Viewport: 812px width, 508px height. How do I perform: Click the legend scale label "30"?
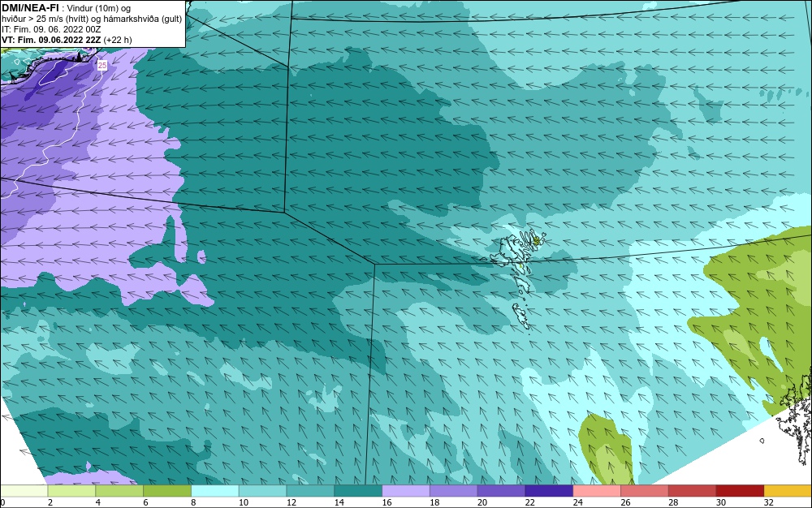[721, 502]
